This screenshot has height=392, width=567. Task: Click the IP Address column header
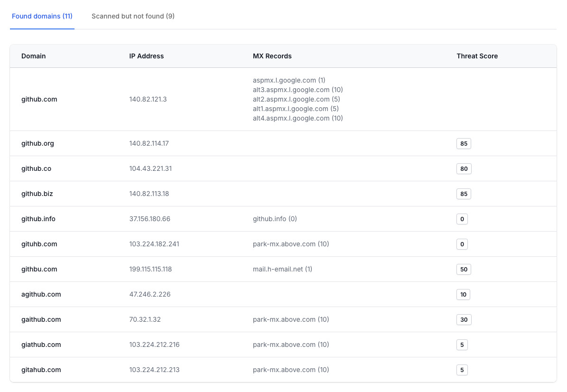pyautogui.click(x=146, y=56)
